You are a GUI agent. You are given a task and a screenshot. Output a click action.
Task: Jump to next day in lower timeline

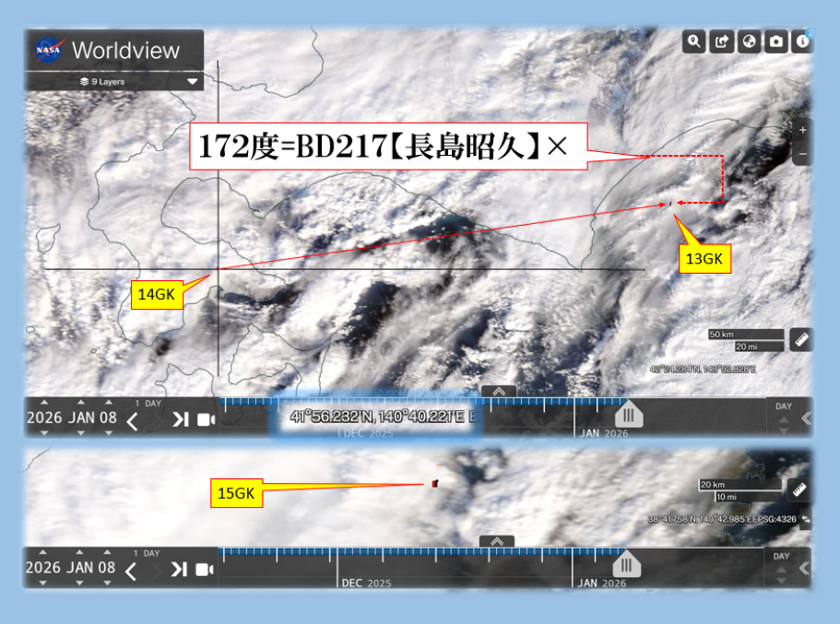(x=180, y=570)
